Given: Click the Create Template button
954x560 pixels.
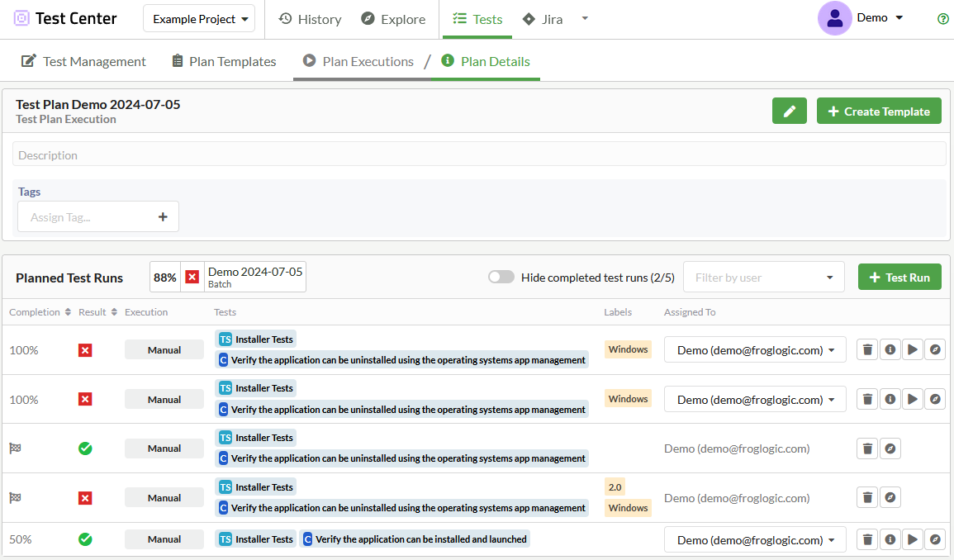Looking at the screenshot, I should (x=878, y=112).
